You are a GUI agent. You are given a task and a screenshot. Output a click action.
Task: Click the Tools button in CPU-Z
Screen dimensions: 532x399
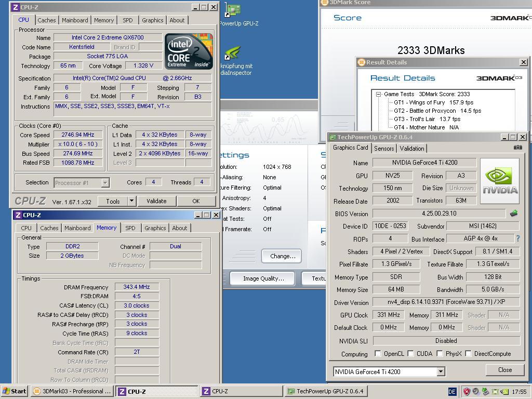point(113,201)
